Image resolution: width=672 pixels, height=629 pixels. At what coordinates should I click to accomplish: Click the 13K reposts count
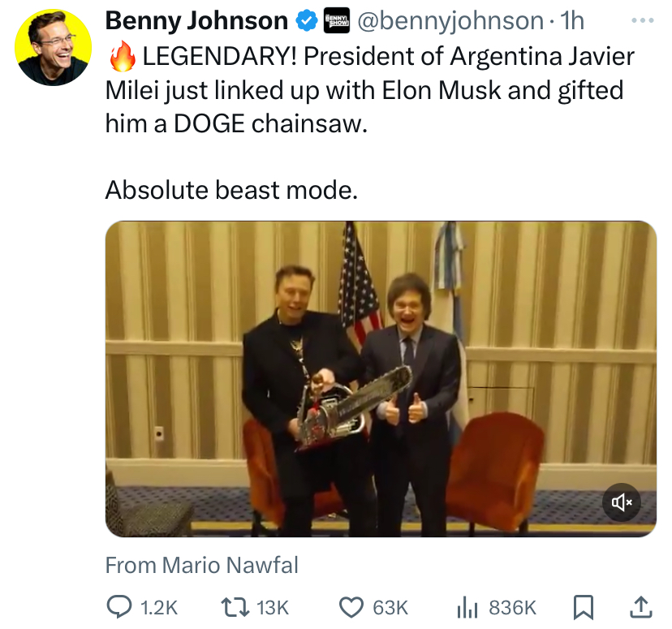click(x=273, y=608)
